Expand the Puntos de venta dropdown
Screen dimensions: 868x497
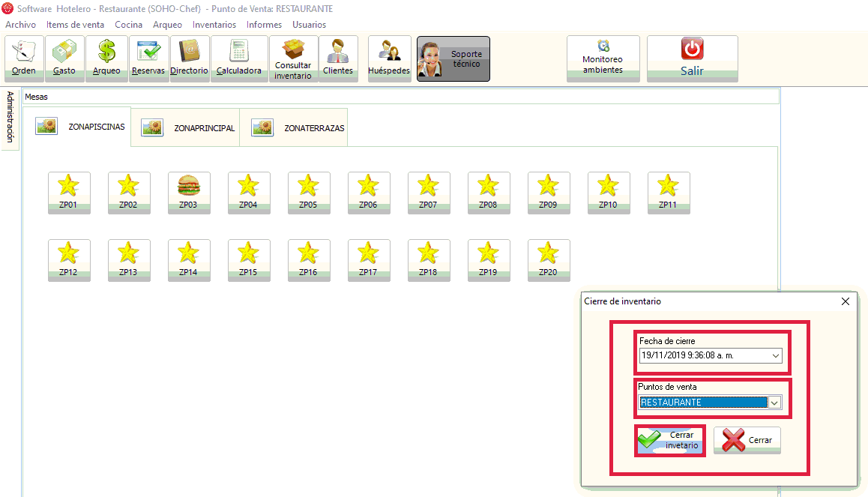775,403
